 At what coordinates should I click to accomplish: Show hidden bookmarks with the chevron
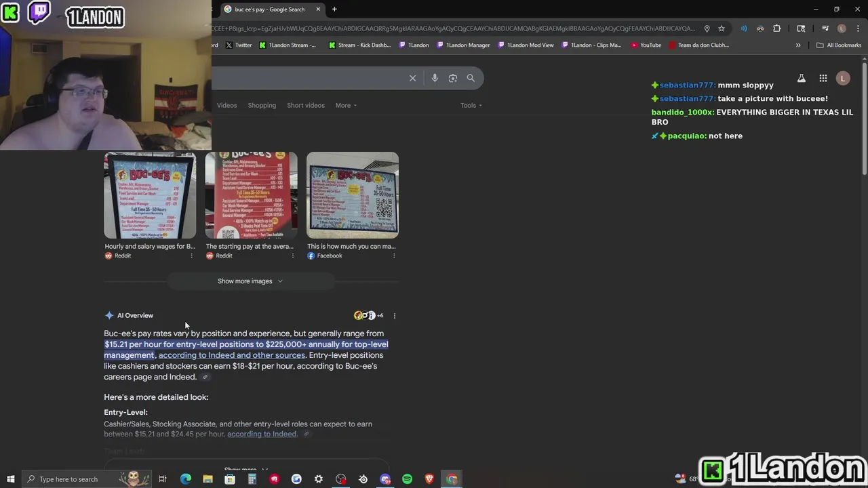[798, 45]
